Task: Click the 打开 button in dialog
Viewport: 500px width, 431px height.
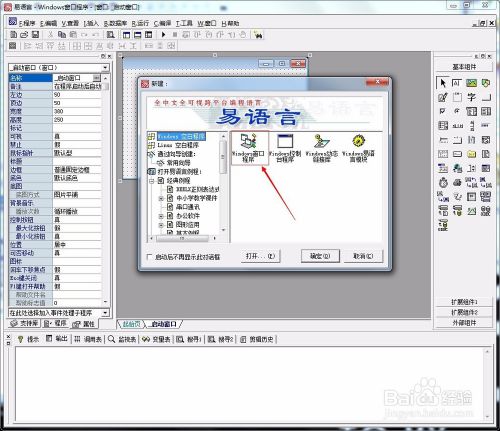Action: click(260, 256)
